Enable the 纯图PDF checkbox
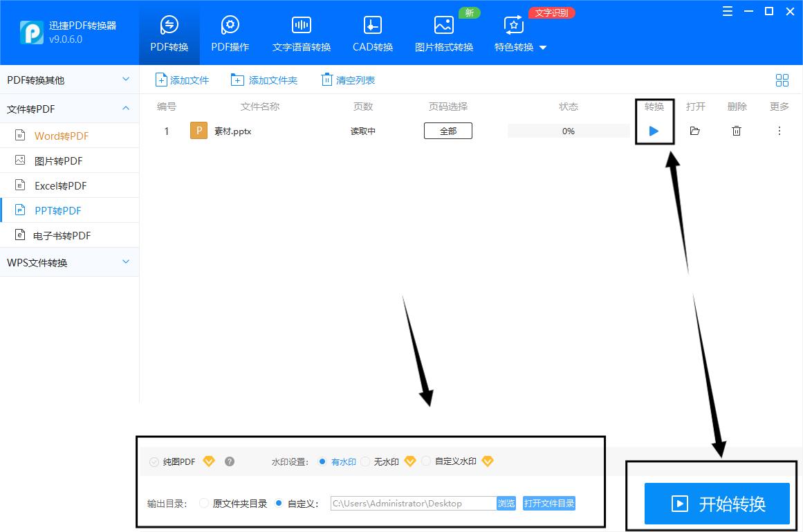The image size is (803, 532). pos(153,461)
